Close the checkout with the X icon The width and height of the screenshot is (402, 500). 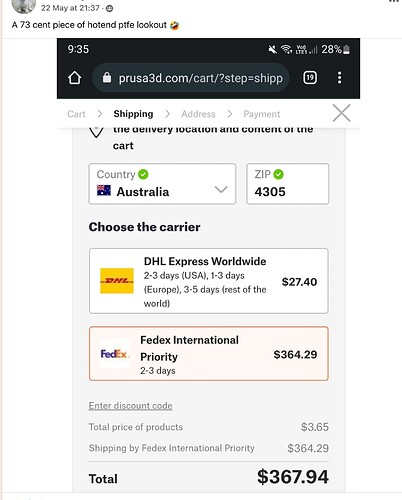tap(342, 113)
